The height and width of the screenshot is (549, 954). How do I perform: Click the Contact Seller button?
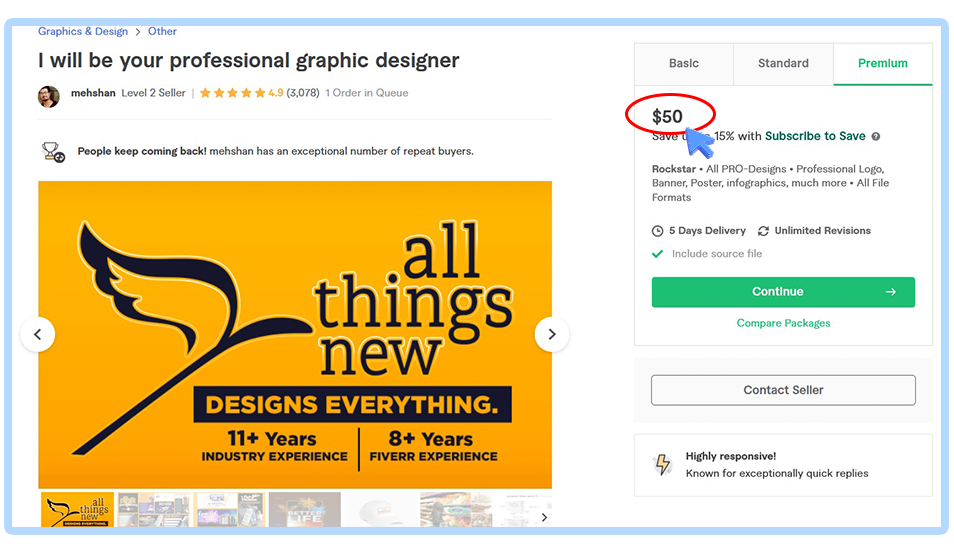[x=783, y=390]
